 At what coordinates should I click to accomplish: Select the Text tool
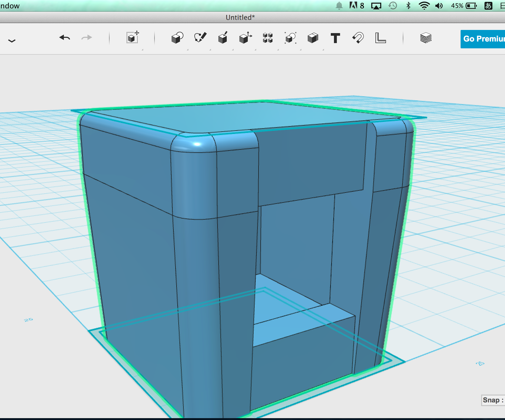[x=336, y=38]
